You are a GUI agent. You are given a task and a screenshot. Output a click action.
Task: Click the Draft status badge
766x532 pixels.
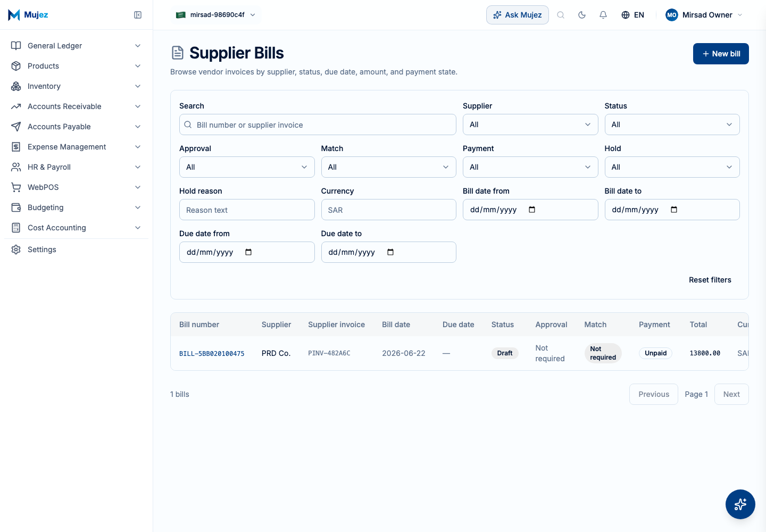504,353
